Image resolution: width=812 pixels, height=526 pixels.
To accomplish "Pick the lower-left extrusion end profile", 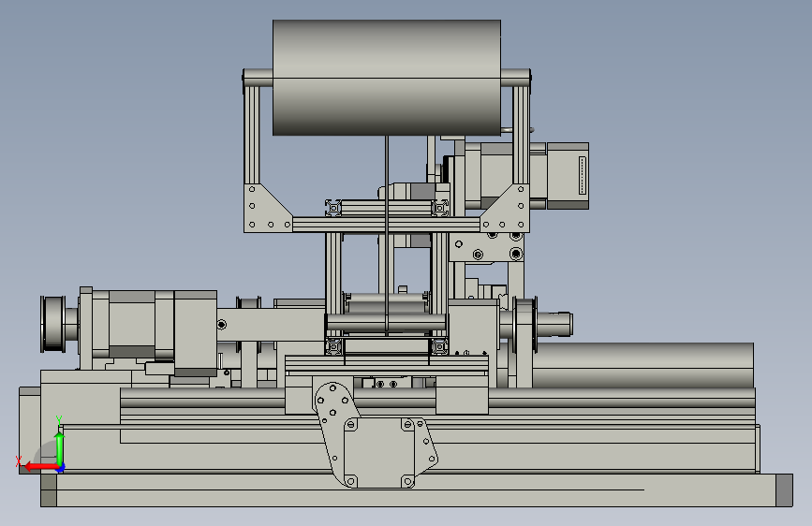I will 333,346.
